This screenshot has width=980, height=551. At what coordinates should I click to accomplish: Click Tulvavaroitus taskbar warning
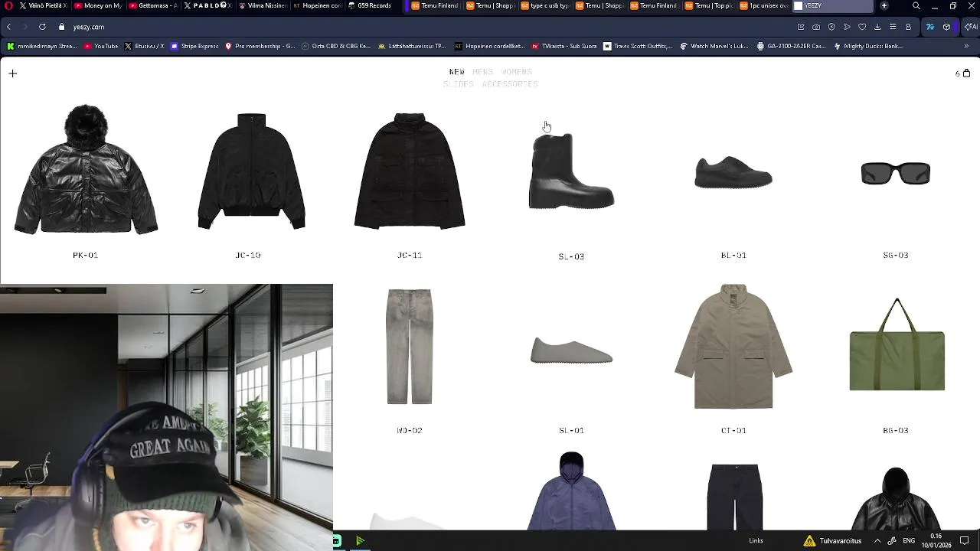tap(832, 540)
